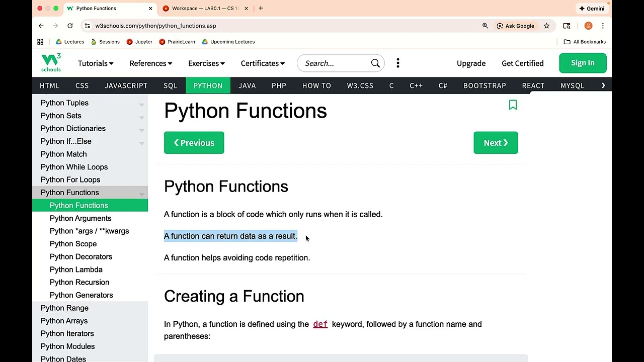Open the Upcoming Lectures bookmark
The image size is (644, 362).
(228, 42)
